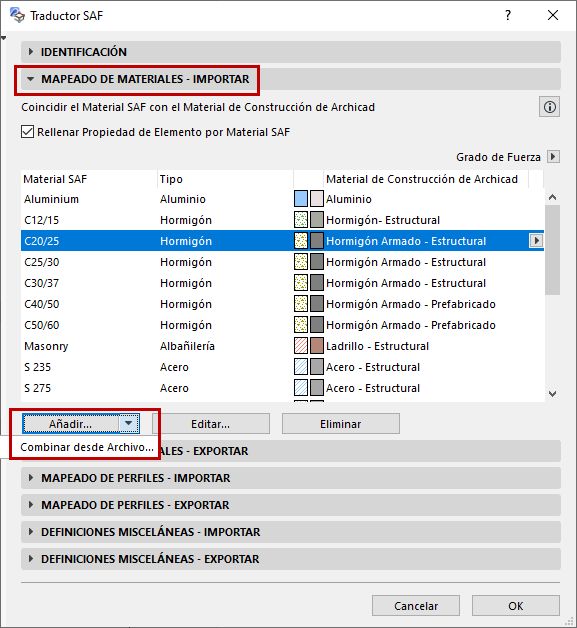Click the brick-colored surface swatch for Masonry
This screenshot has height=628, width=577.
317,346
